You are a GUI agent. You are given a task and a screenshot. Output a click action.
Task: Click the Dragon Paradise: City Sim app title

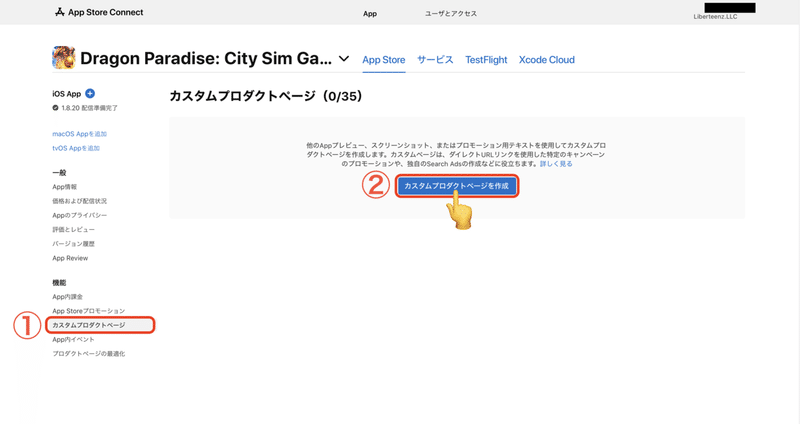(x=206, y=59)
